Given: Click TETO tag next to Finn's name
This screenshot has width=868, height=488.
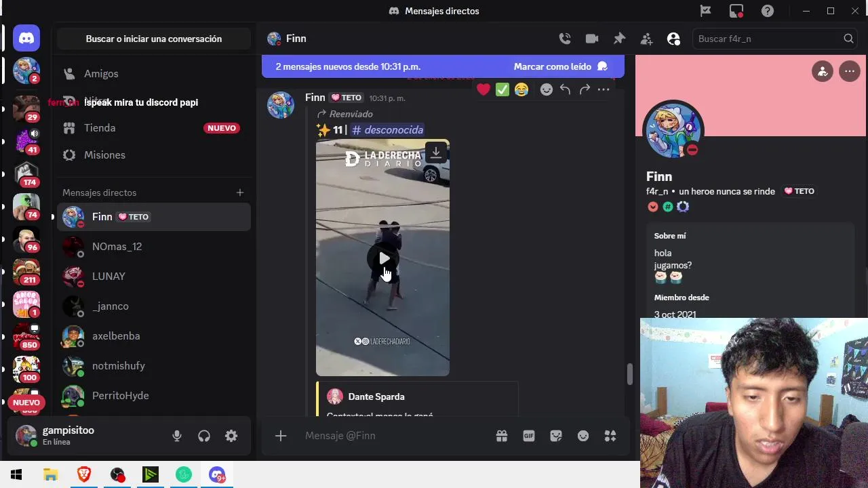Looking at the screenshot, I should [x=346, y=98].
